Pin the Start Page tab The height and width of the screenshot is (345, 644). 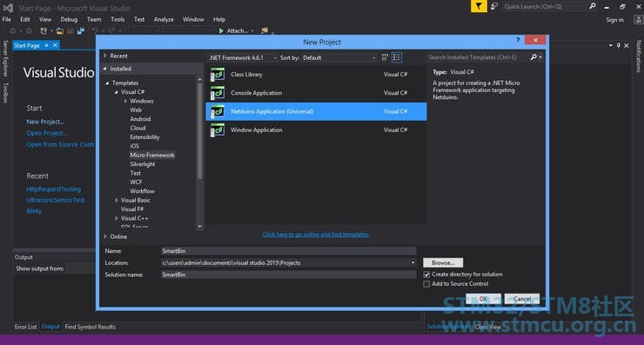click(46, 45)
